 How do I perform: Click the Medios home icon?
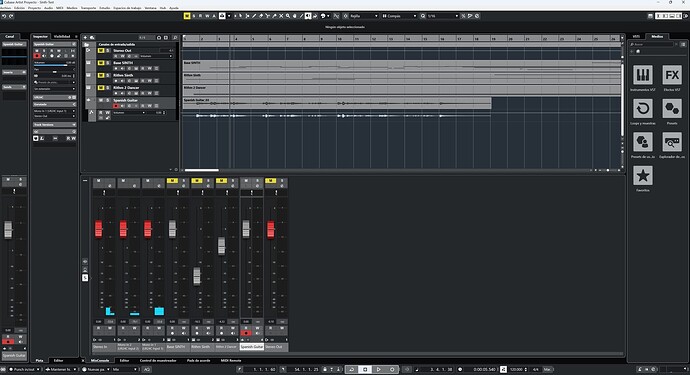coord(638,51)
